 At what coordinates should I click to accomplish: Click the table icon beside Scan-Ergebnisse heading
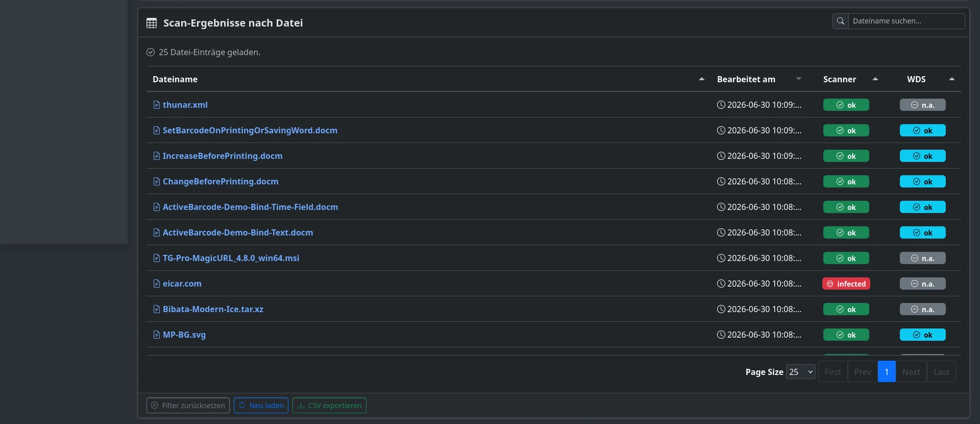[152, 23]
